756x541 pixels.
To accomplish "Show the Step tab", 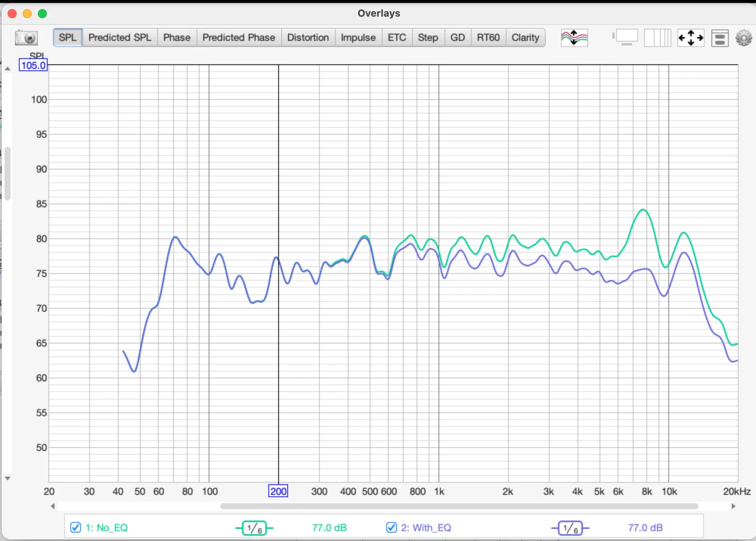I will [428, 37].
